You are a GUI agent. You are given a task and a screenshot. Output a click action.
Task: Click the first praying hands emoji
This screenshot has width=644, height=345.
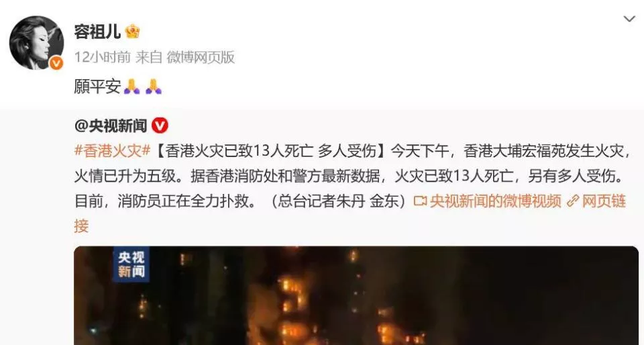coord(132,87)
